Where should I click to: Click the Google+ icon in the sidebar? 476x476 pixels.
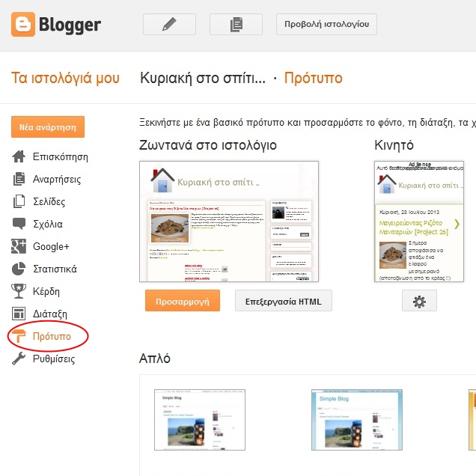(19, 246)
